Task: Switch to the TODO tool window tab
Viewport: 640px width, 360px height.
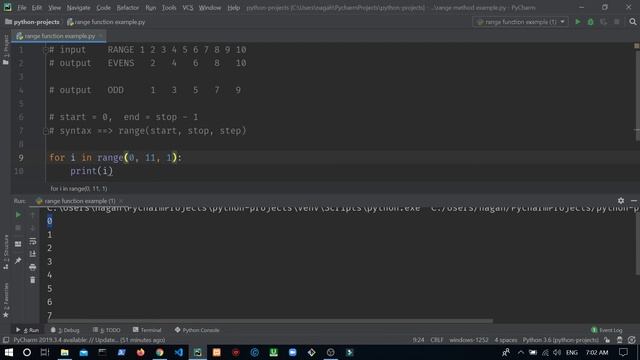Action: [107, 330]
